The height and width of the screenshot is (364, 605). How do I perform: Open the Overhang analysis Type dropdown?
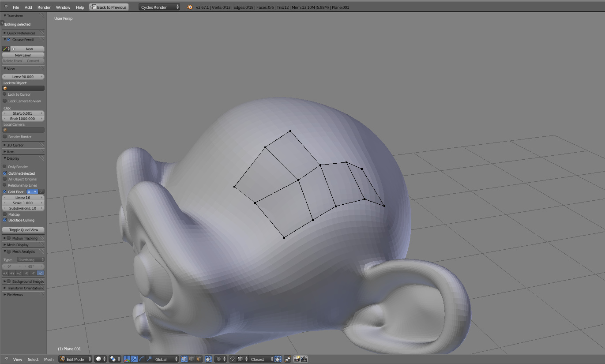tap(30, 260)
